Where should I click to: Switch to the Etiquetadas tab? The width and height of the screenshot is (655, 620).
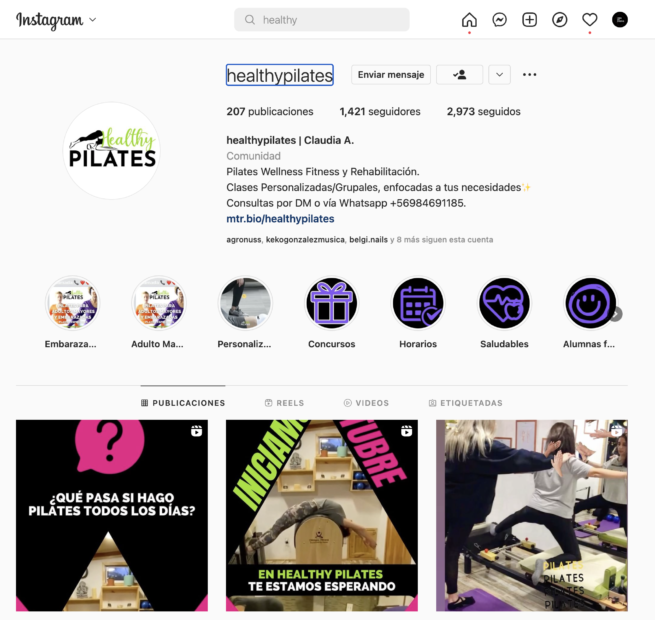[x=466, y=403]
